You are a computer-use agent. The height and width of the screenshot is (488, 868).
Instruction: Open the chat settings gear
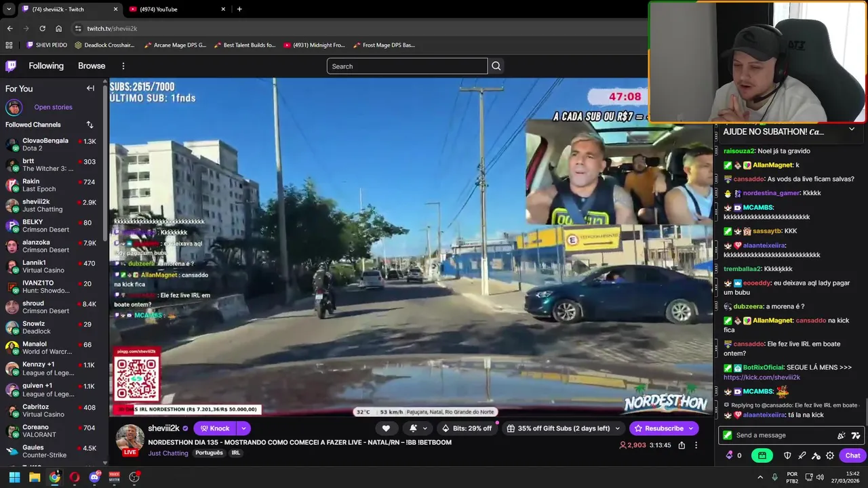830,455
